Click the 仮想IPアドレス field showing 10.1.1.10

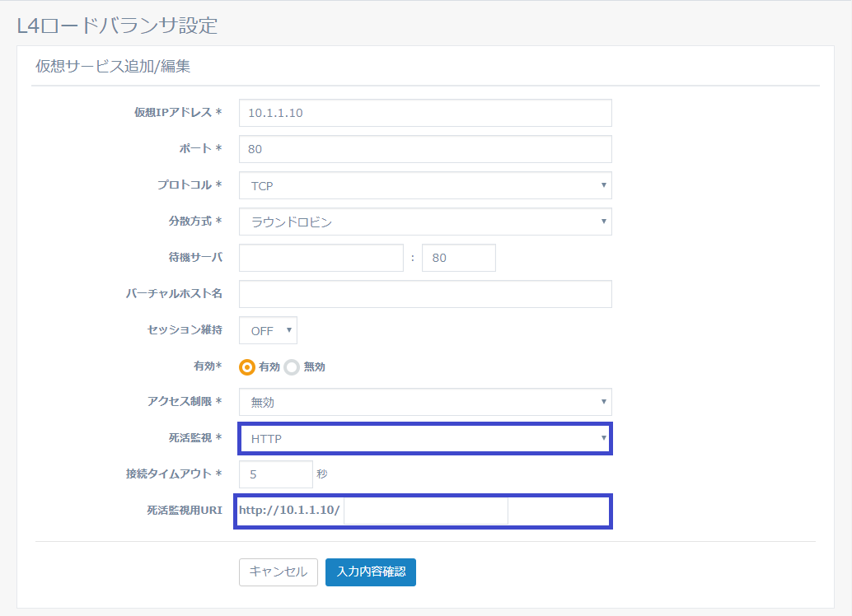pos(424,113)
